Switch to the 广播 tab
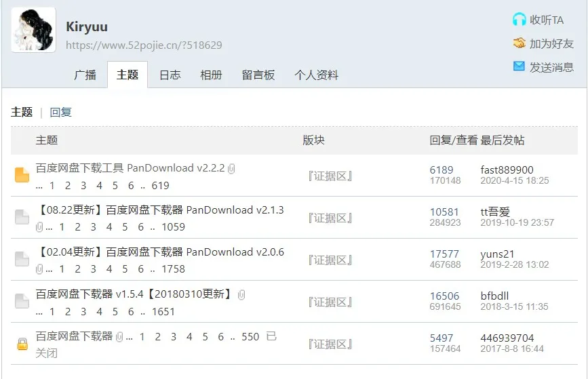This screenshot has height=379, width=588. (85, 75)
